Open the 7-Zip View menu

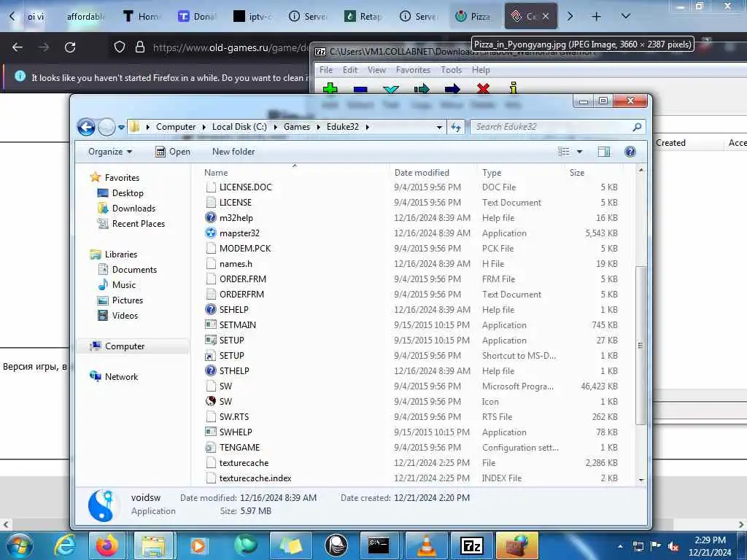[x=376, y=70]
